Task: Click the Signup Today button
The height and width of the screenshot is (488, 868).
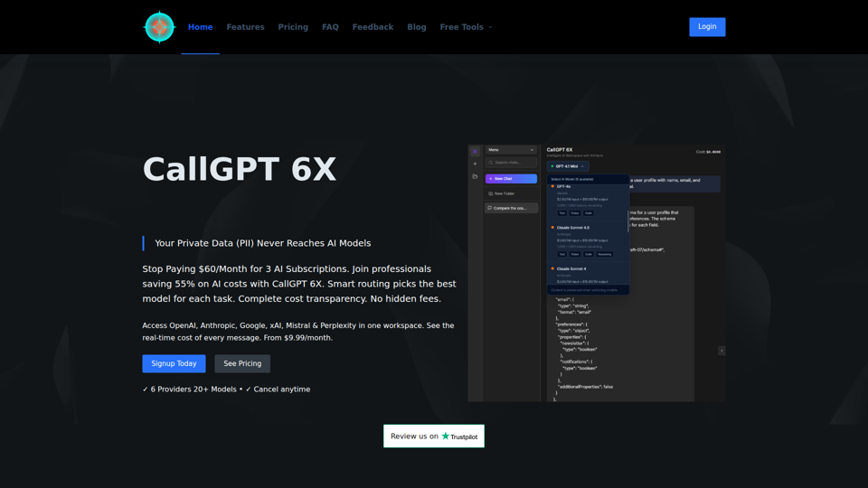Action: pos(174,363)
